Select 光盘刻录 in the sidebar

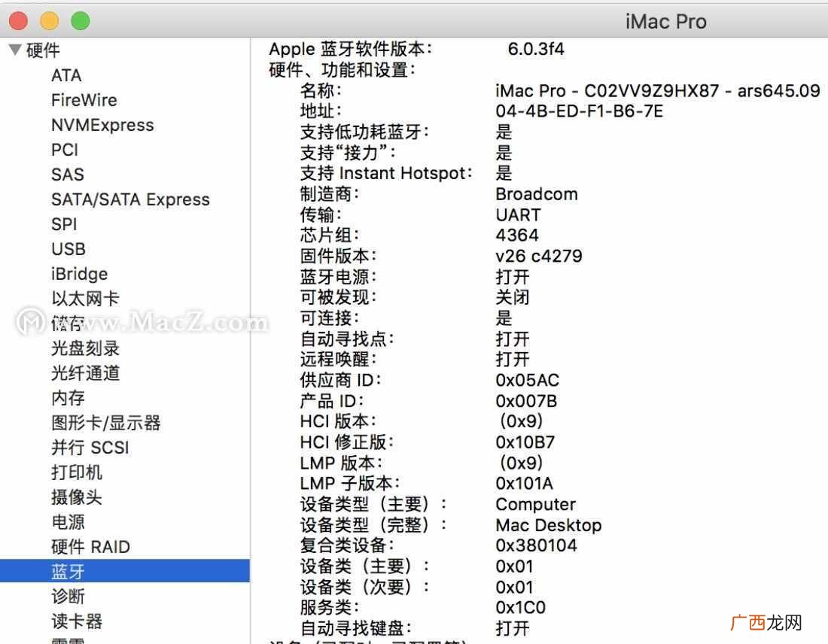coord(85,348)
